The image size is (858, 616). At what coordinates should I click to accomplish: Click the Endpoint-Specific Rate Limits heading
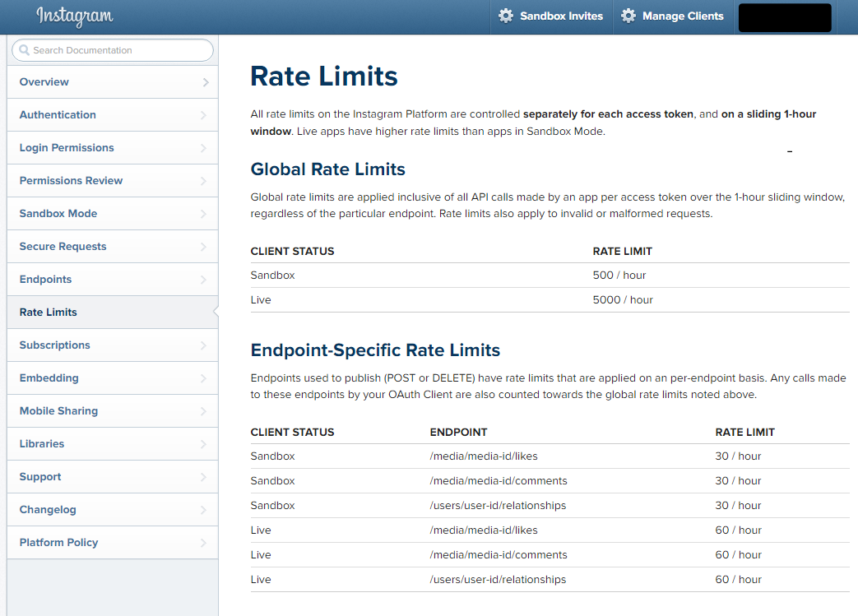375,350
